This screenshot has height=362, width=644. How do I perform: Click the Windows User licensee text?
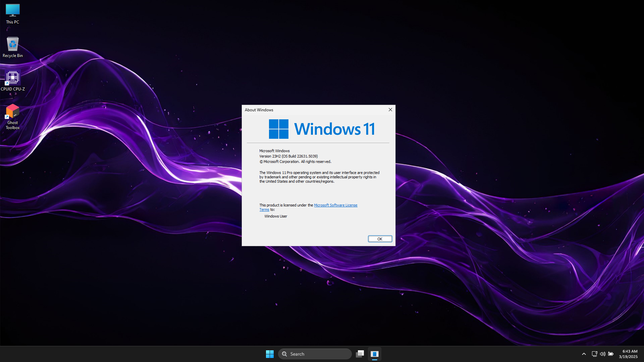(276, 216)
